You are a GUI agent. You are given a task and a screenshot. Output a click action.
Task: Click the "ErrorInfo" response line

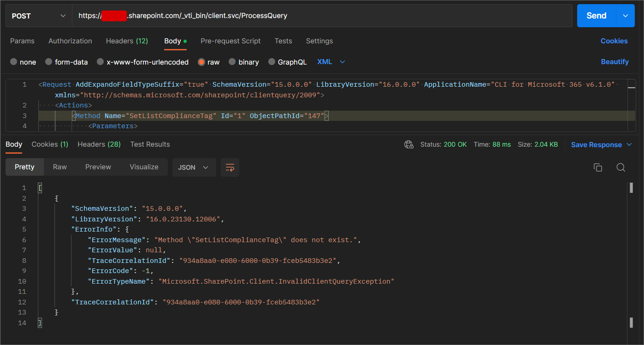100,229
